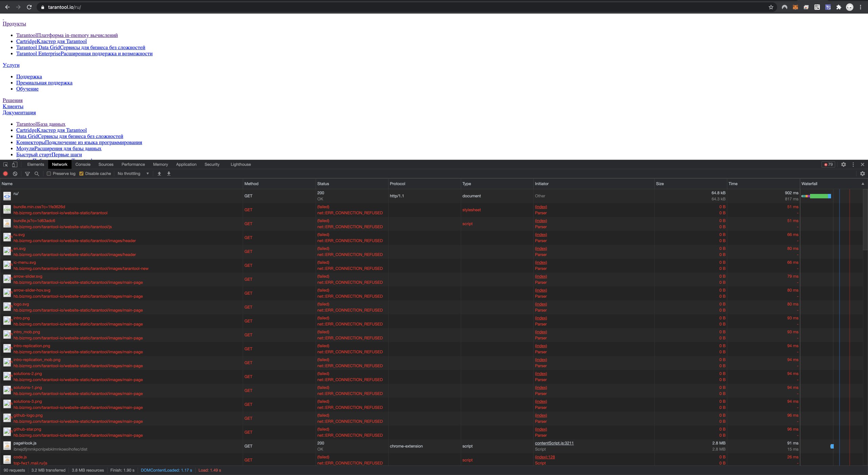The width and height of the screenshot is (868, 475).
Task: Click the Услуги link
Action: click(x=11, y=65)
